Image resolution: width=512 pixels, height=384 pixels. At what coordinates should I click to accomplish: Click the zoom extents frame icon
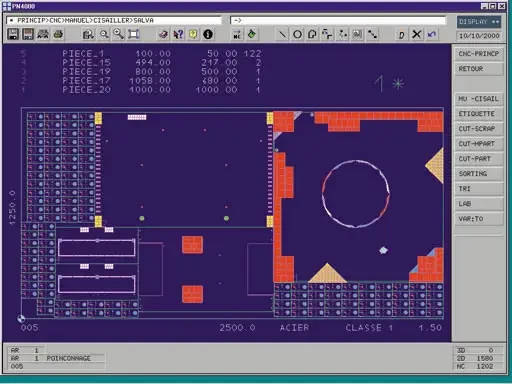point(134,34)
